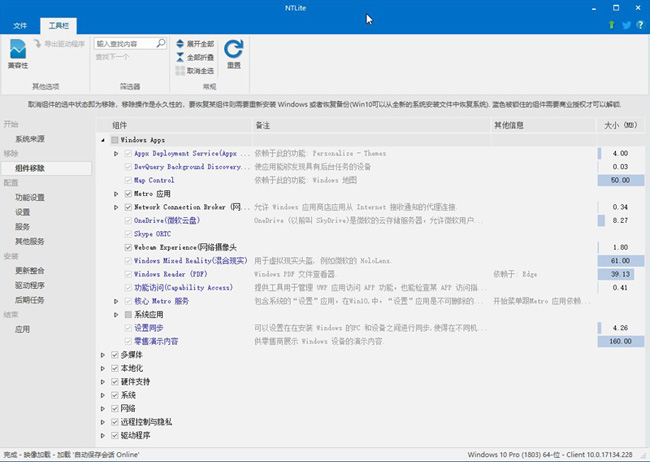The width and height of the screenshot is (650, 462).
Task: Open 服务 in sidebar
Action: (22, 226)
